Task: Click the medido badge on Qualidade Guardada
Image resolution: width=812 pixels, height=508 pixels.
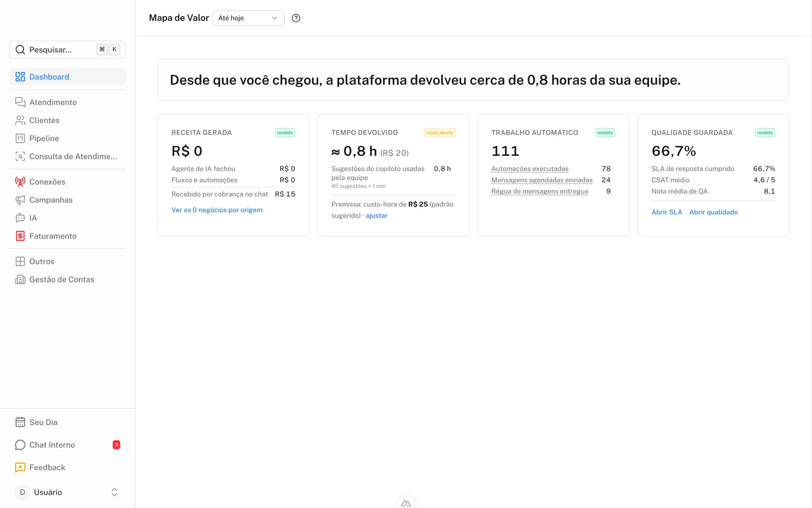Action: [x=765, y=133]
